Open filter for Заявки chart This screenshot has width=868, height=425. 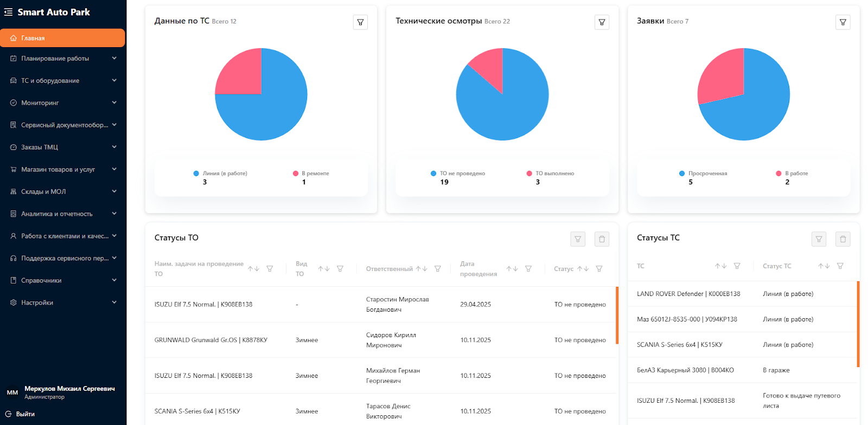click(x=843, y=22)
